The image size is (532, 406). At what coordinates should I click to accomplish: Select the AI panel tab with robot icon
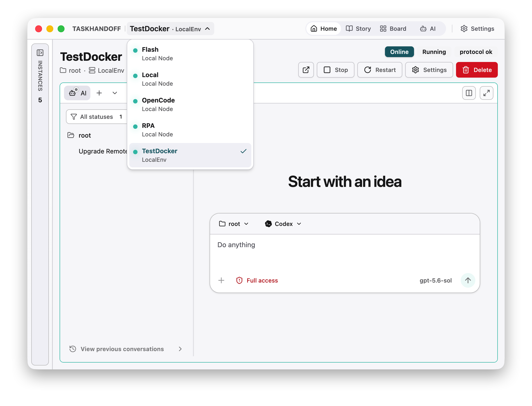tap(77, 93)
